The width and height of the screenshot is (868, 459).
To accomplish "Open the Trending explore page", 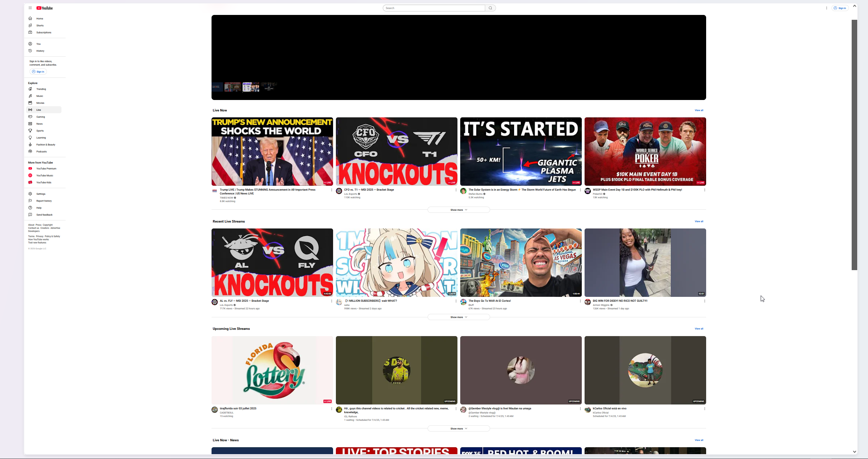I will coord(41,89).
